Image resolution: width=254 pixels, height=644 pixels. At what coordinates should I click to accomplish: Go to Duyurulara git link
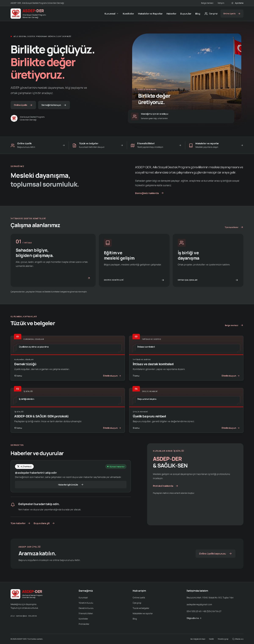click(x=44, y=523)
